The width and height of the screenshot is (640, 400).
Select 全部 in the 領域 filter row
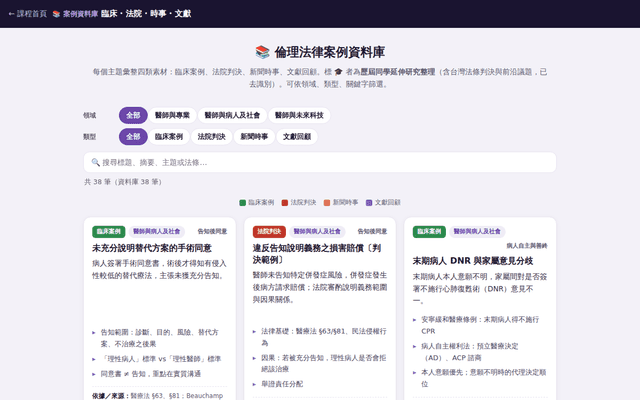tap(133, 115)
